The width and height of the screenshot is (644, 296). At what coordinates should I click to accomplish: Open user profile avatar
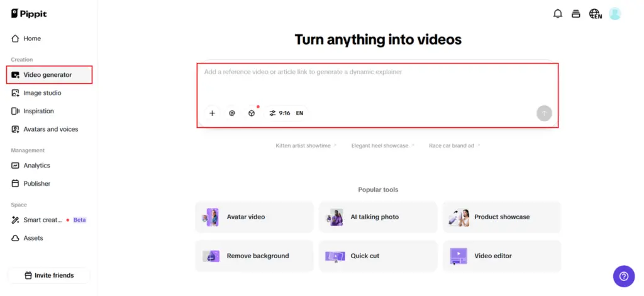[615, 14]
